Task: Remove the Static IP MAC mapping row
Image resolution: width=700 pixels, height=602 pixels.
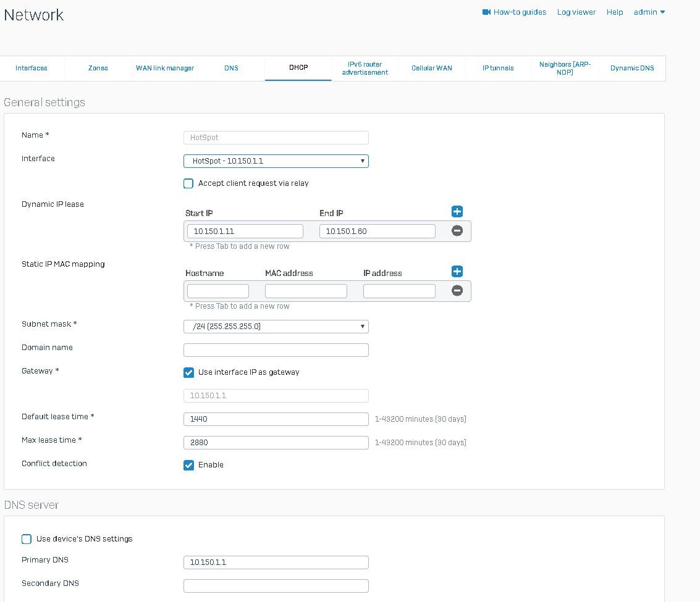Action: point(457,291)
